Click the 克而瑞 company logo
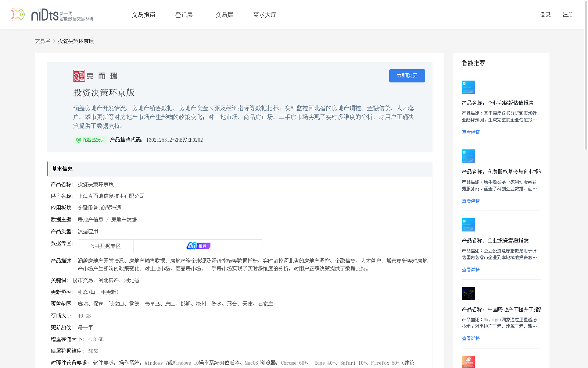The width and height of the screenshot is (588, 368). 95,76
